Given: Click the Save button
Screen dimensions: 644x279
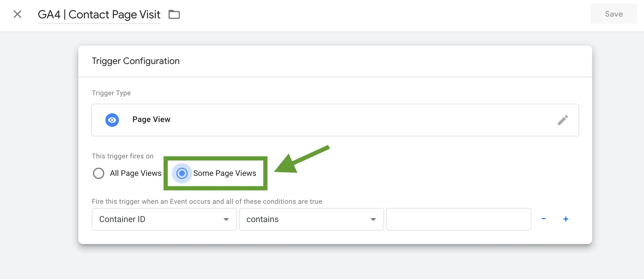Looking at the screenshot, I should coord(614,14).
